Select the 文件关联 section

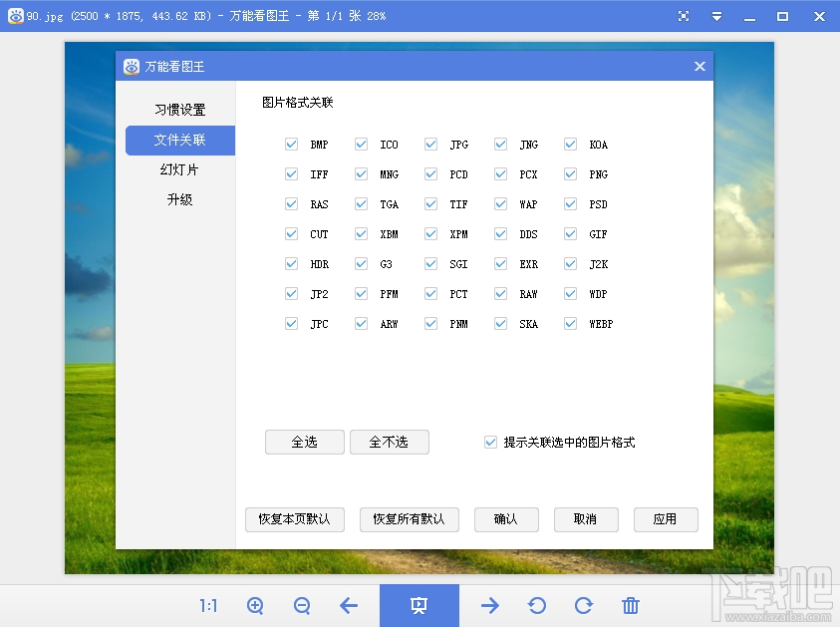coord(180,141)
